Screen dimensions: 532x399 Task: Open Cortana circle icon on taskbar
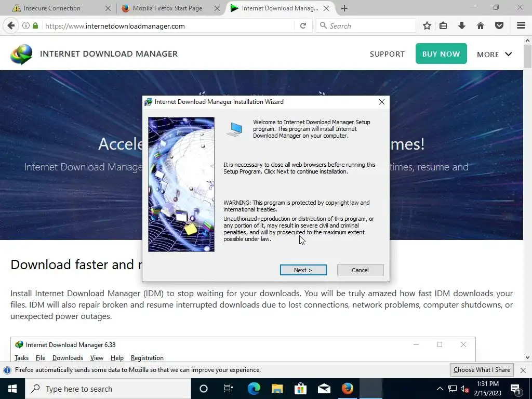203,389
